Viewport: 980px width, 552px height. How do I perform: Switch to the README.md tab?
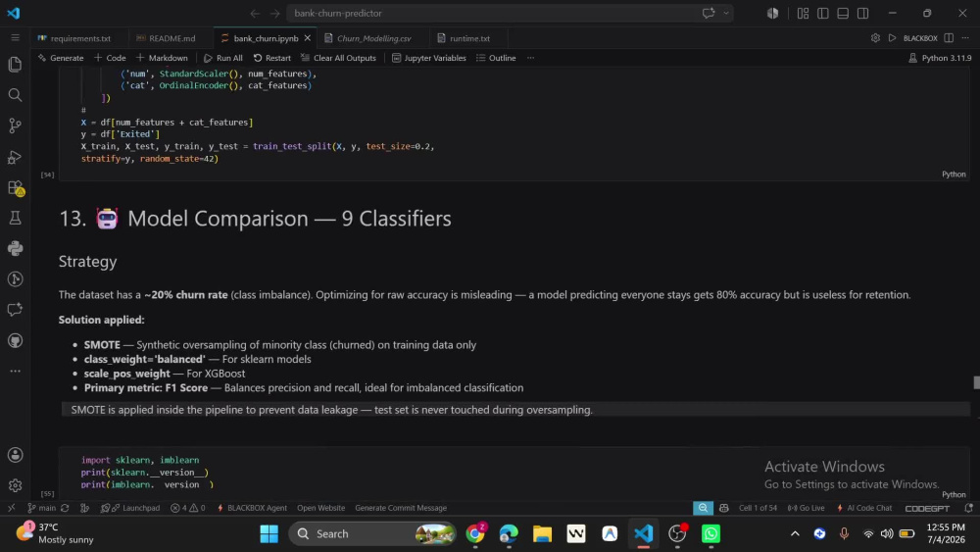[167, 38]
